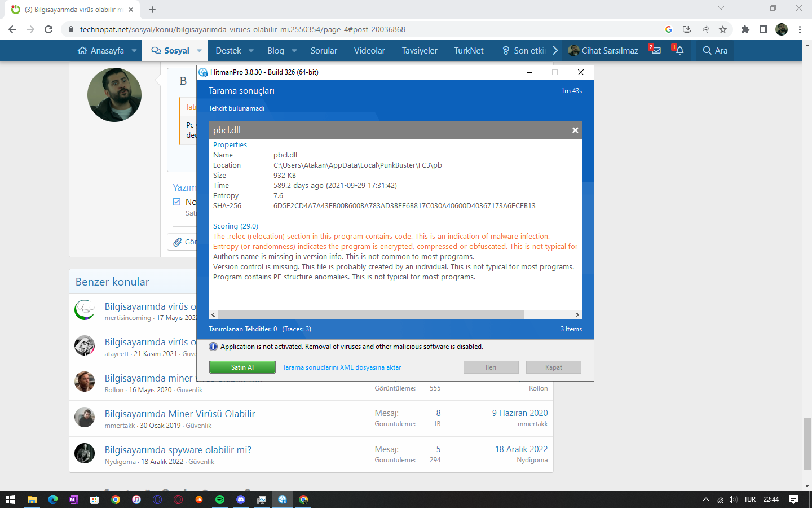Switch to Spotify on the taskbar
Screen dimensions: 812x508
click(x=220, y=500)
